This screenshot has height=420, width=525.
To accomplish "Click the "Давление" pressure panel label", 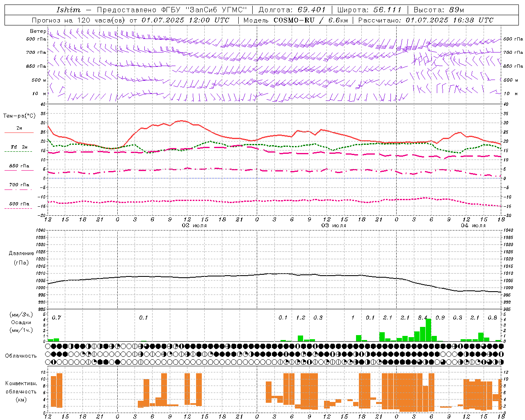I will click(21, 253).
